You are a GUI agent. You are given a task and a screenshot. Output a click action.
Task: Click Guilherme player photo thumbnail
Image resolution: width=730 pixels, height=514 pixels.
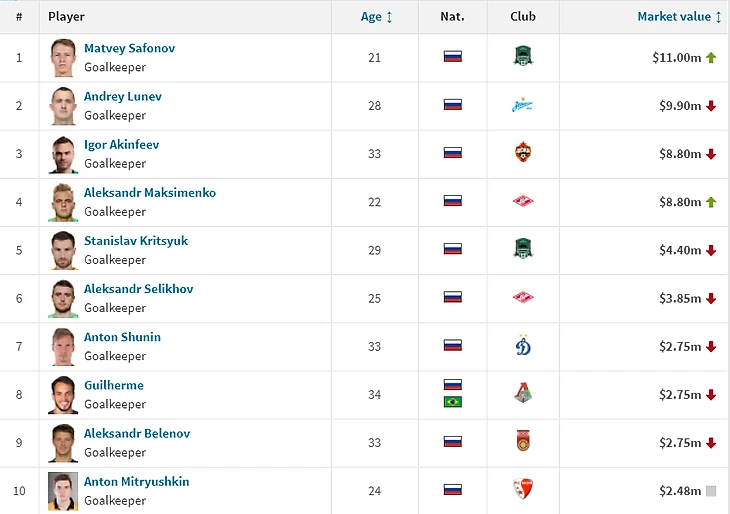pos(63,394)
